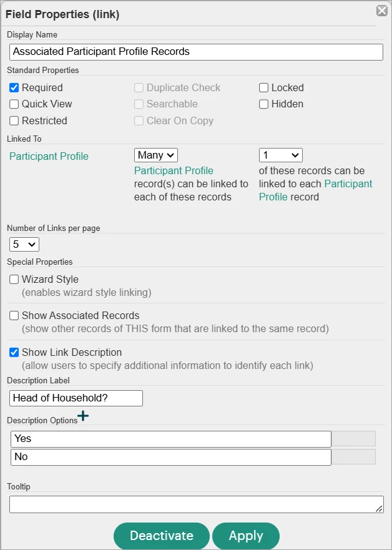
Task: Click the disabled Duplicate Check checkbox
Action: click(x=139, y=87)
